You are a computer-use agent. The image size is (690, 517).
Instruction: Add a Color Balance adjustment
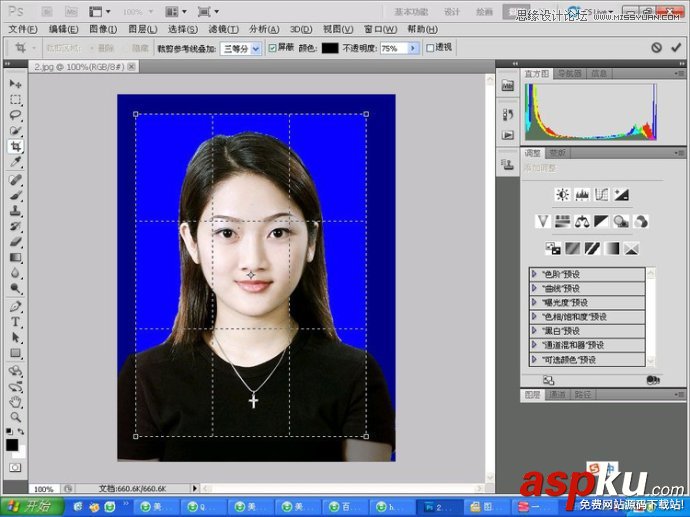coord(581,221)
